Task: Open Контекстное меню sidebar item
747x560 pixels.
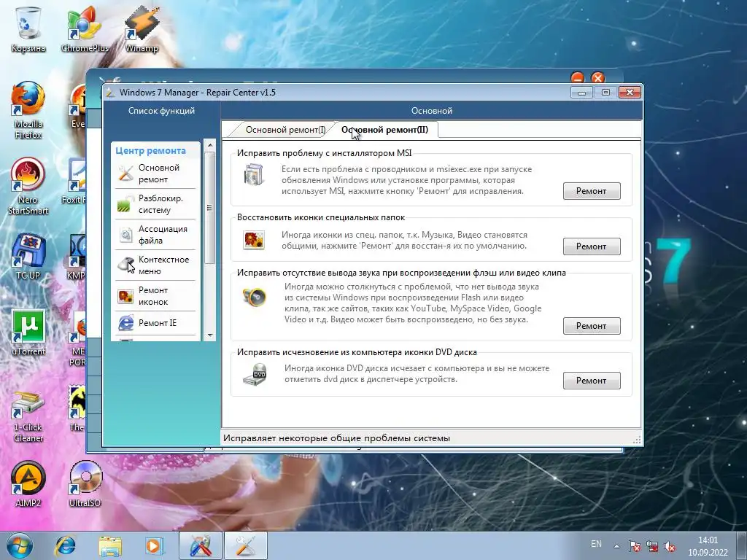Action: pos(155,265)
